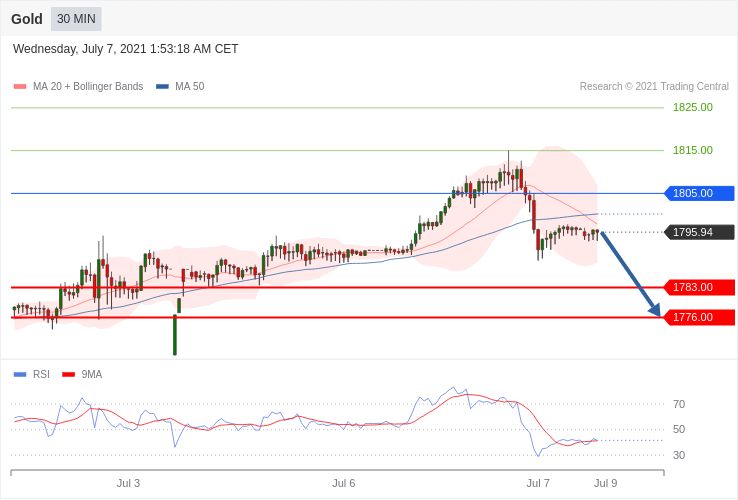Viewport: 738px width, 500px height.
Task: Click the RSI 70 level label
Action: [x=679, y=404]
